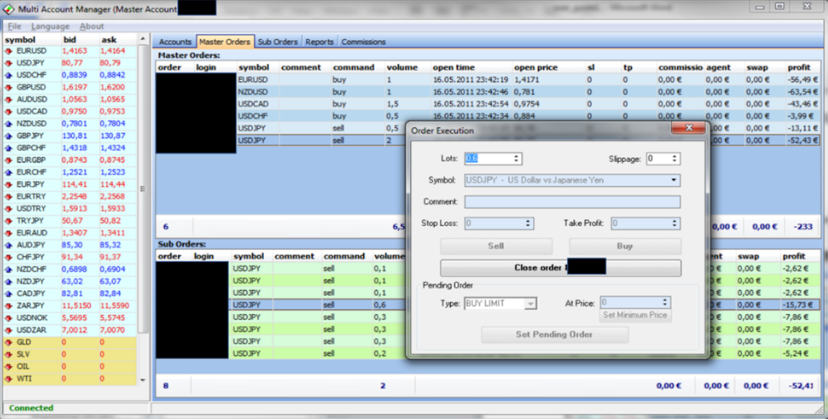The image size is (828, 420).
Task: Click the arrow icon beside GBPJPY
Action: tap(10, 136)
